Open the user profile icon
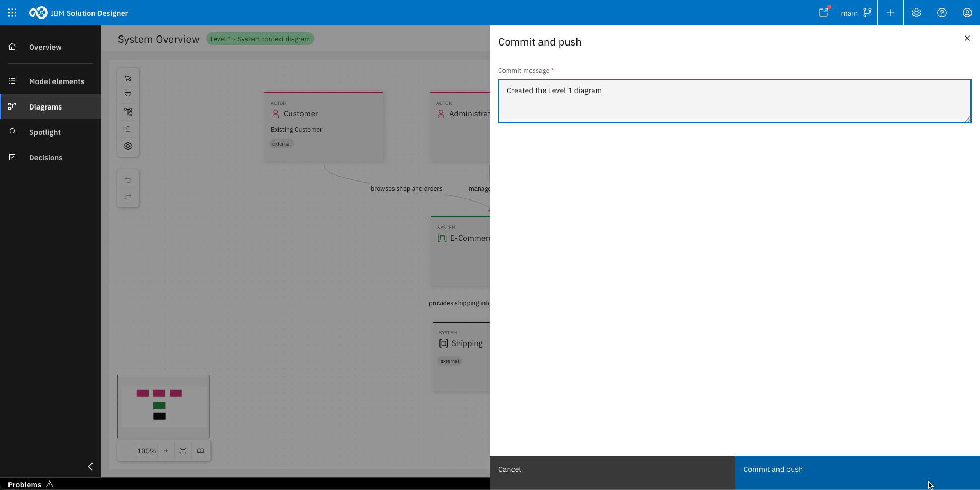This screenshot has width=980, height=490. (x=967, y=13)
